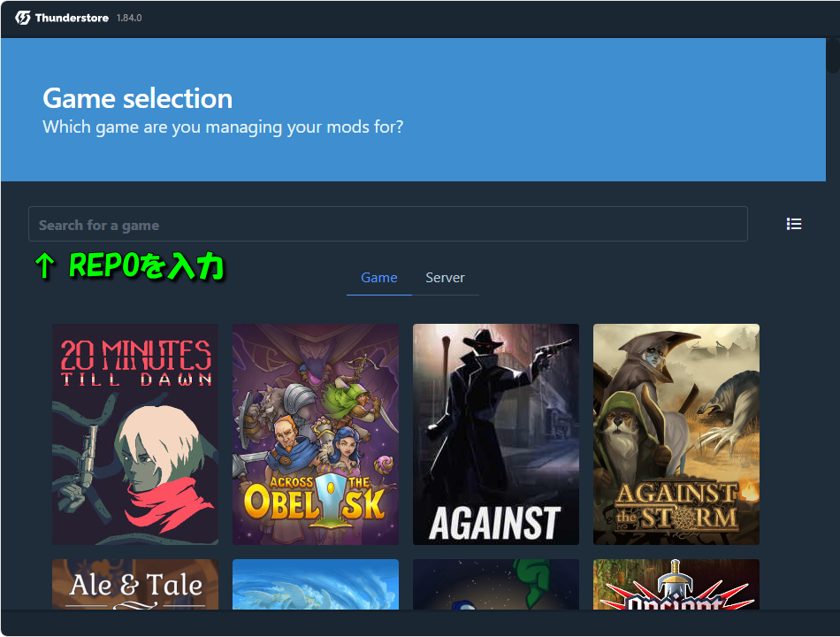The image size is (840, 637).
Task: Click the vertical scrollbar thumb
Action: pyautogui.click(x=833, y=55)
